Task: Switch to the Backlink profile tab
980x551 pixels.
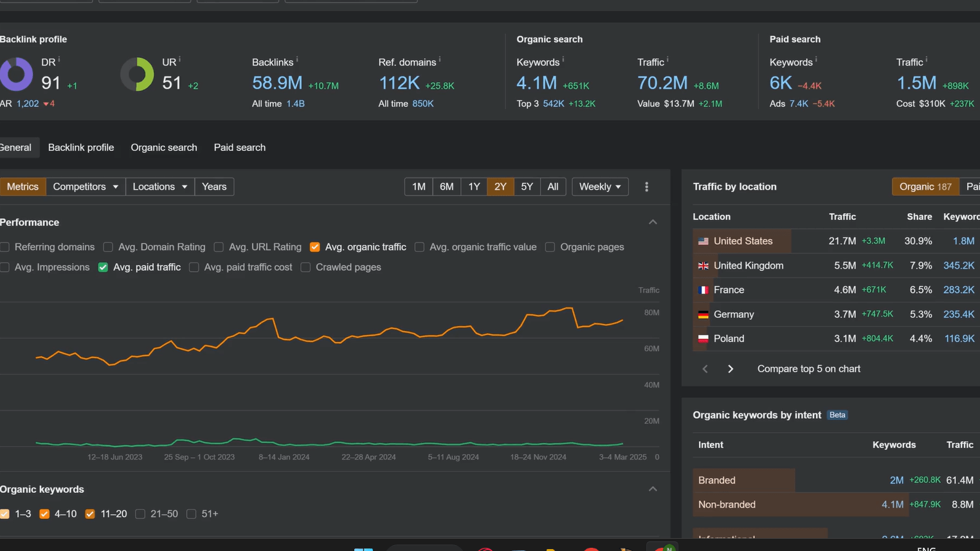Action: tap(81, 147)
